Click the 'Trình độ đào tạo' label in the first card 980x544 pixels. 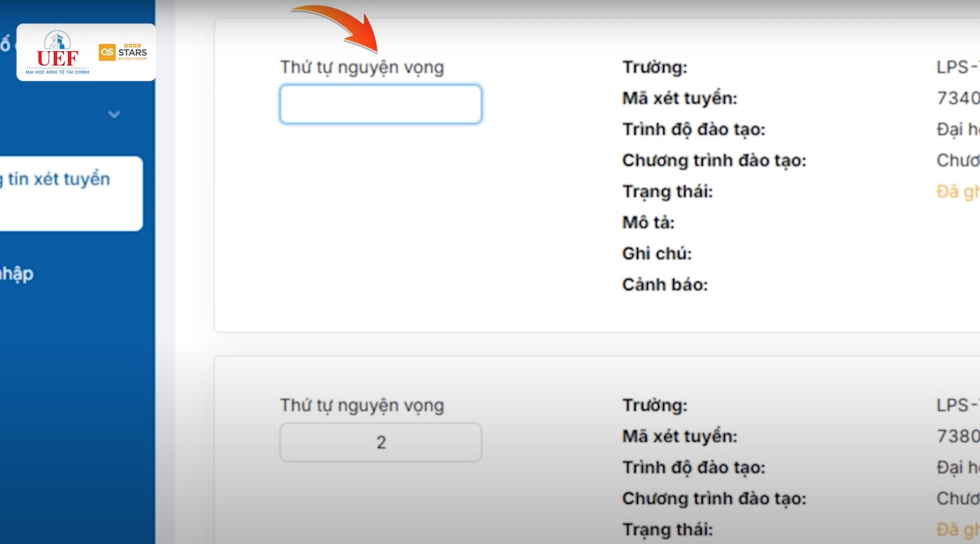click(x=693, y=129)
